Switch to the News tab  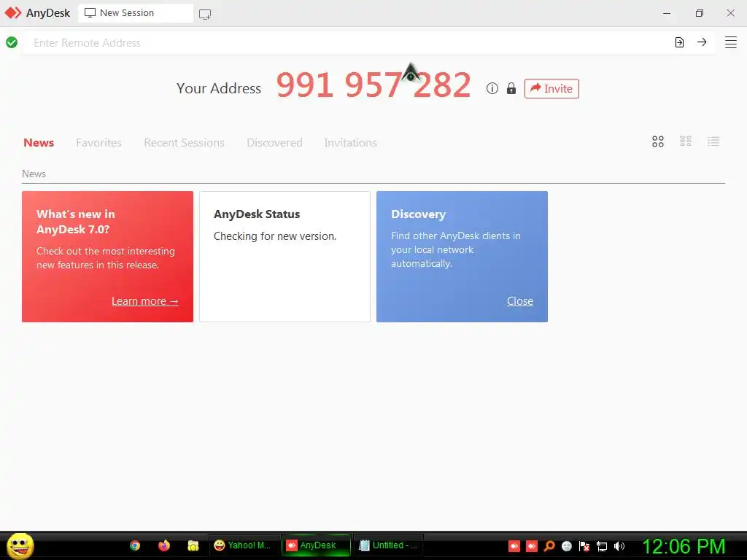coord(39,142)
